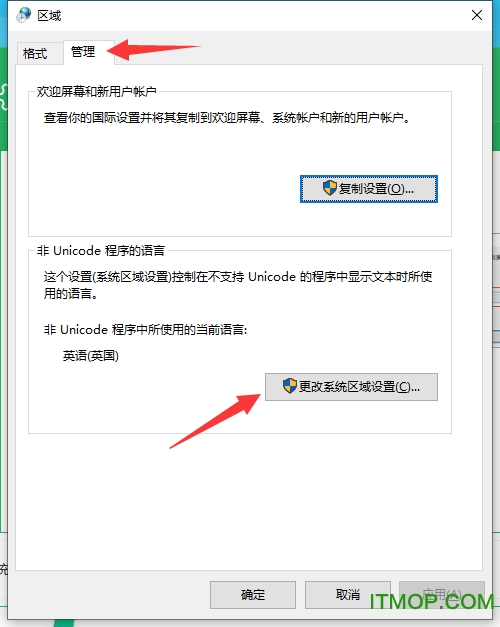The height and width of the screenshot is (627, 500).
Task: Click the greyed-out 应用(A) button
Action: 442,595
